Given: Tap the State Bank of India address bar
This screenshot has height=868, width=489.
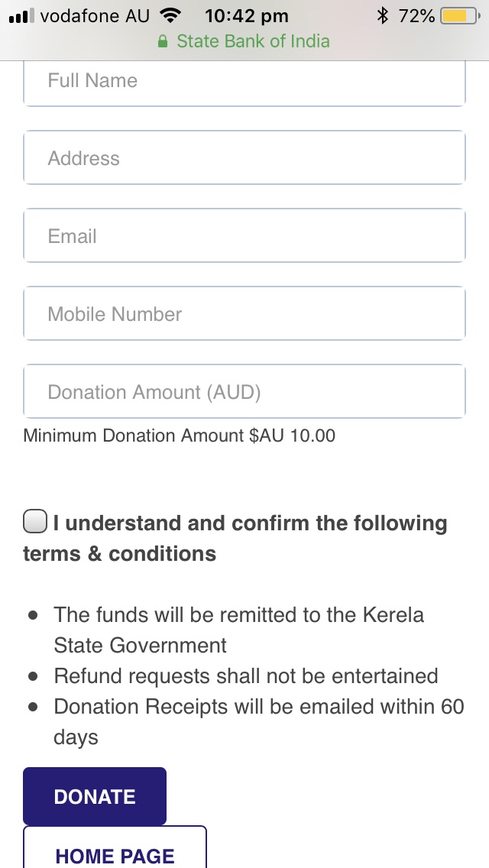Looking at the screenshot, I should pos(252,41).
